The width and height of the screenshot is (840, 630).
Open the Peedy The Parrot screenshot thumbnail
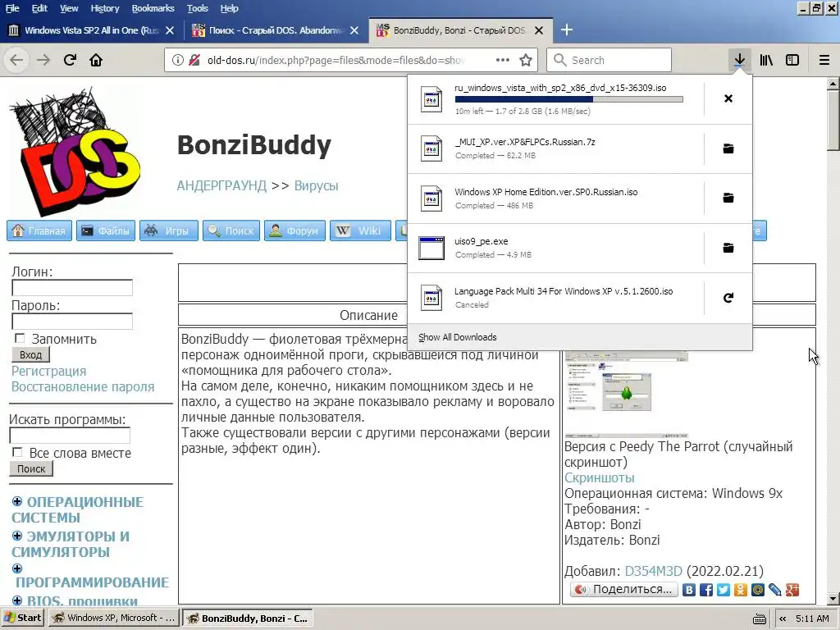click(x=627, y=394)
